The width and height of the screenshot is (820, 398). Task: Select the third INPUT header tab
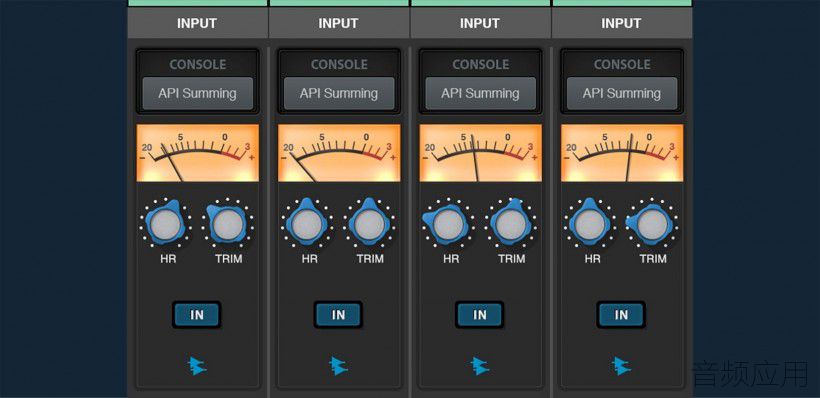click(480, 24)
